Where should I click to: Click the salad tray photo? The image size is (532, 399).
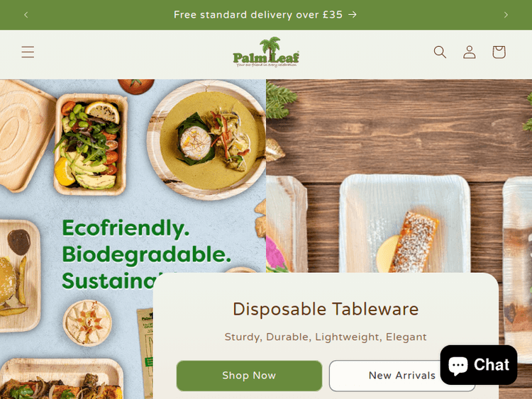91,145
